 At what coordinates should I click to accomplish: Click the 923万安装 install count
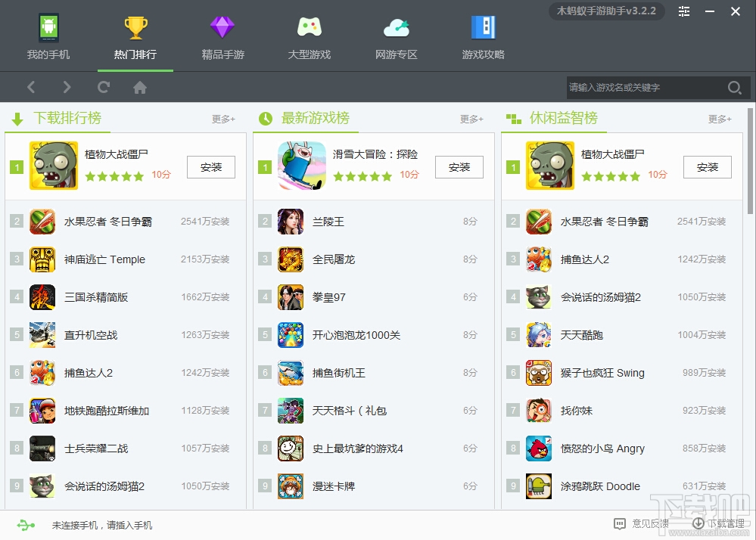[705, 411]
